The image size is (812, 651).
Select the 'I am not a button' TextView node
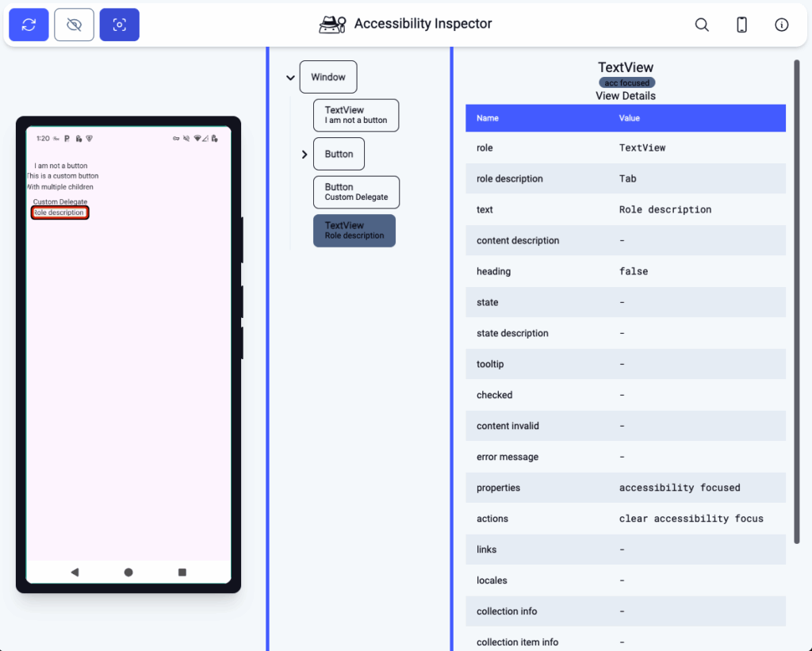coord(356,115)
